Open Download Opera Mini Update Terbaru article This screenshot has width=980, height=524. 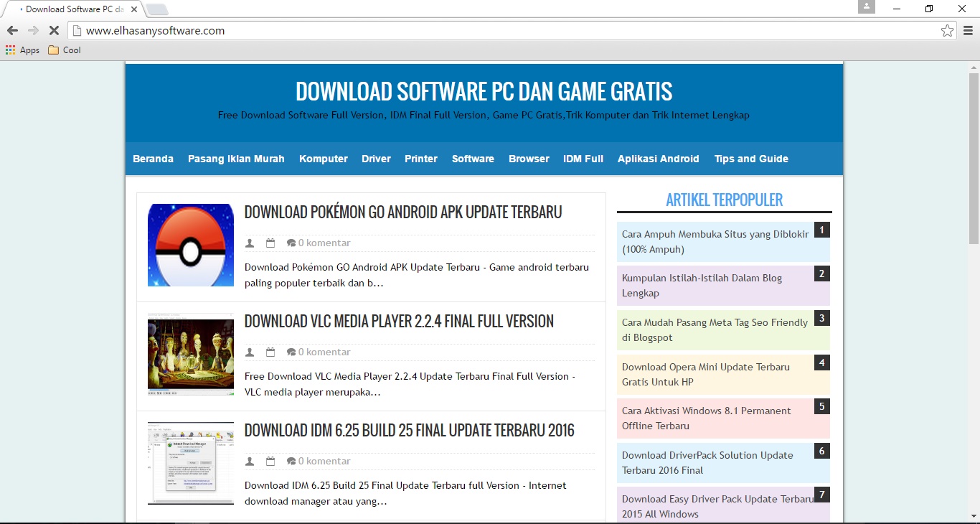(706, 375)
